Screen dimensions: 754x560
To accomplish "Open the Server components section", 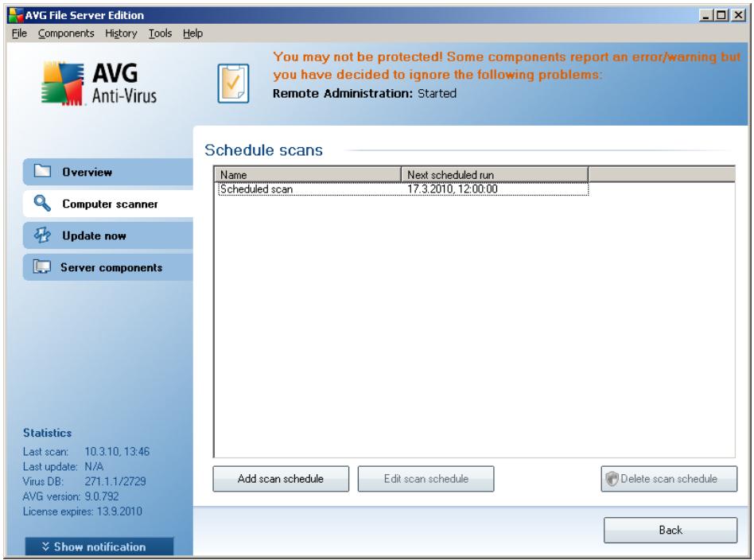I will pos(108,267).
